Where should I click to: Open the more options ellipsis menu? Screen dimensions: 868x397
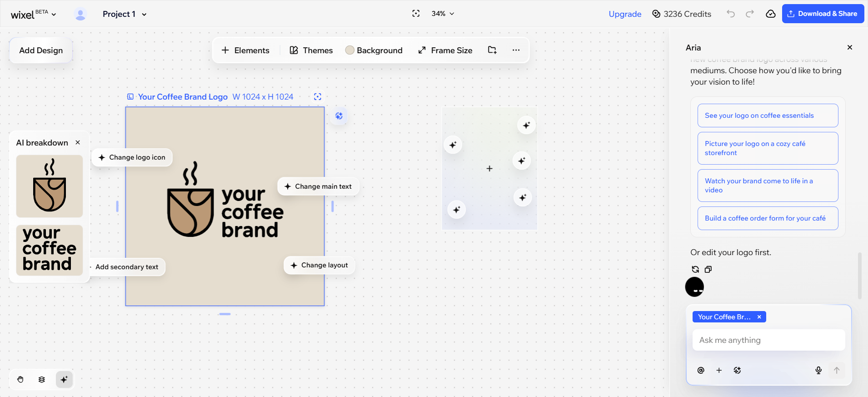point(516,50)
